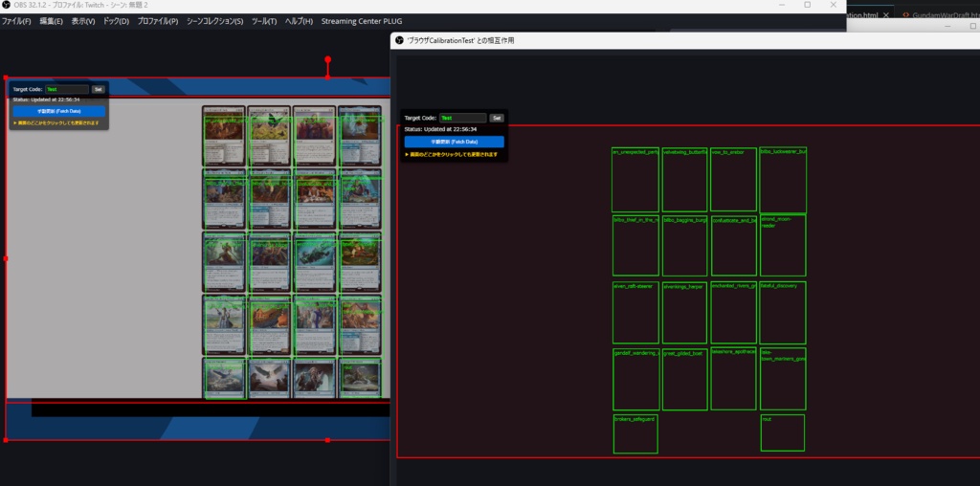
Task: Click the lakeshore_apothecary card box
Action: pos(734,378)
